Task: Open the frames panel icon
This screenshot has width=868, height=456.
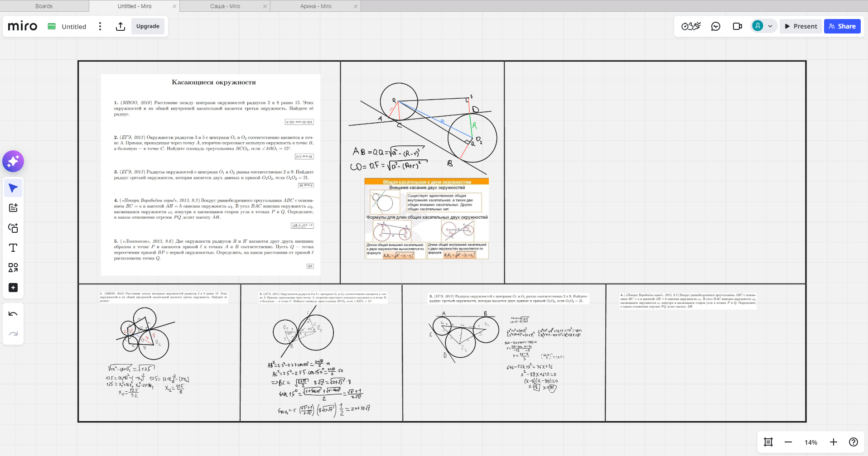Action: coord(768,442)
